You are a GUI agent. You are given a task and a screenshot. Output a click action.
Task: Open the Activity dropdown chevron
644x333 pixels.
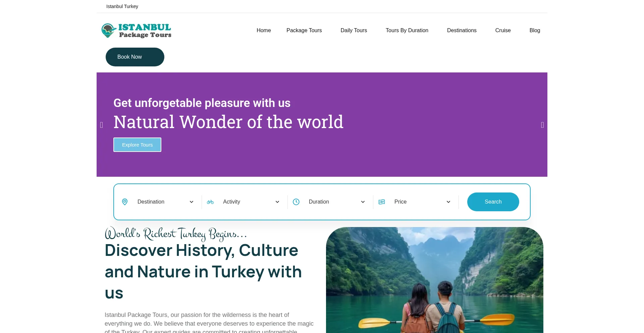277,202
